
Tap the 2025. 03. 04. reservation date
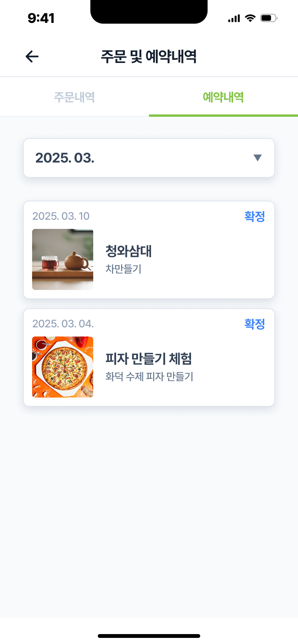[x=63, y=324]
